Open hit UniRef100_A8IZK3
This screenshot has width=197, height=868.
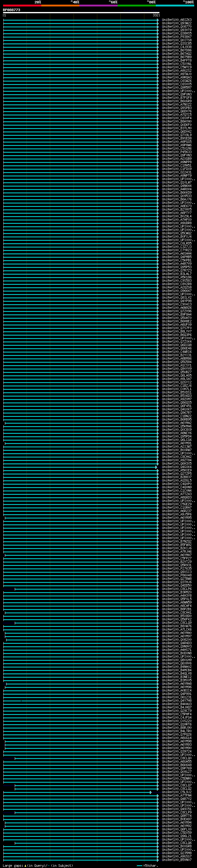(177, 20)
